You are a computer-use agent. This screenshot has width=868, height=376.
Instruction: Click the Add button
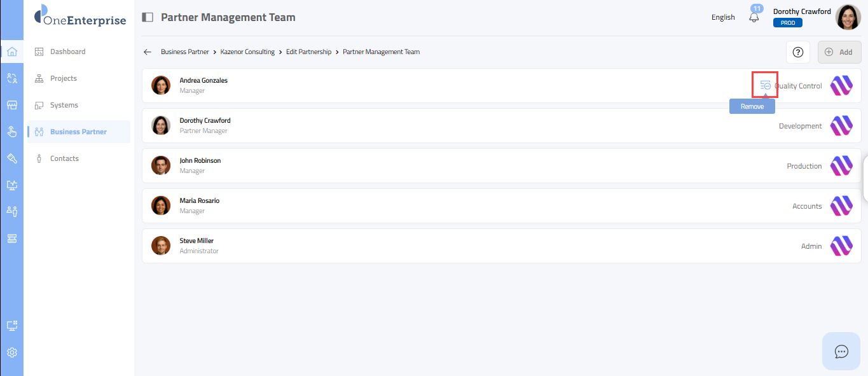tap(839, 52)
